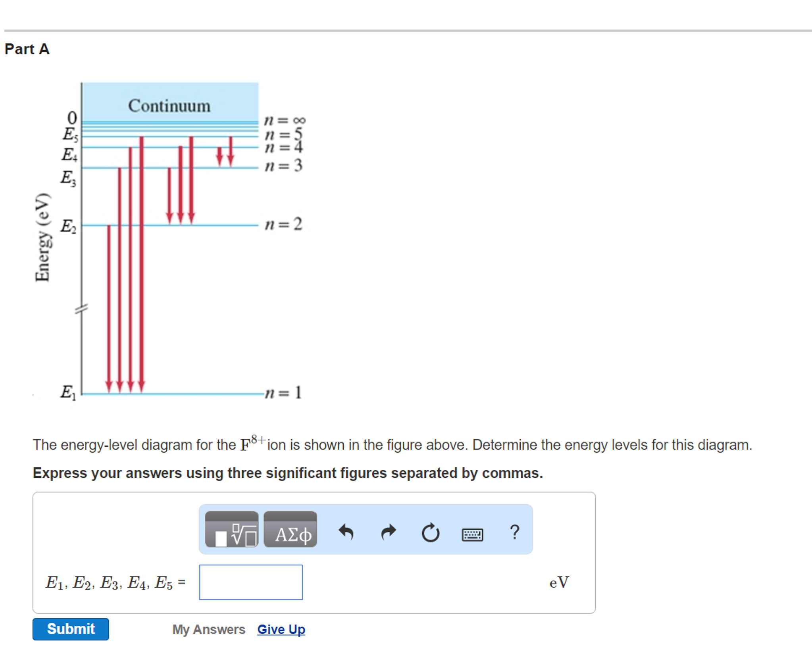Click the n = ∞ level label

point(285,120)
